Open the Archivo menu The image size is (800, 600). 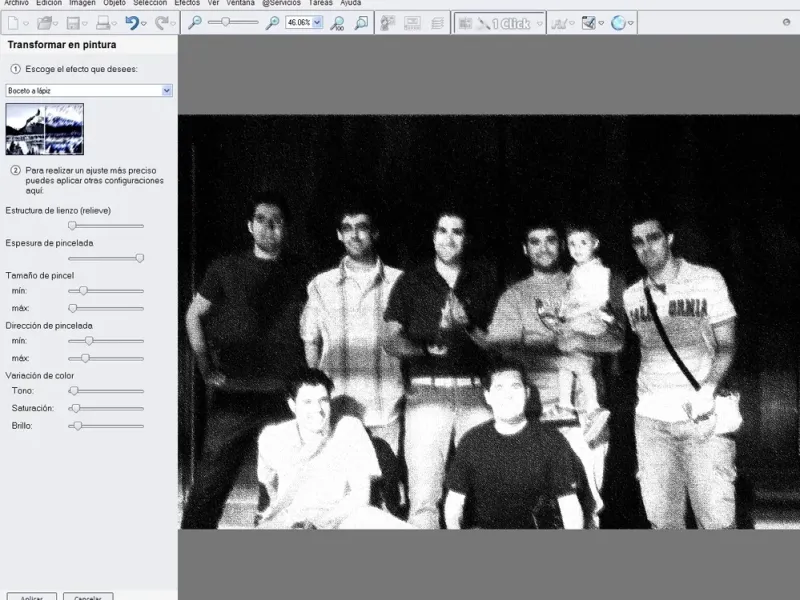click(16, 3)
